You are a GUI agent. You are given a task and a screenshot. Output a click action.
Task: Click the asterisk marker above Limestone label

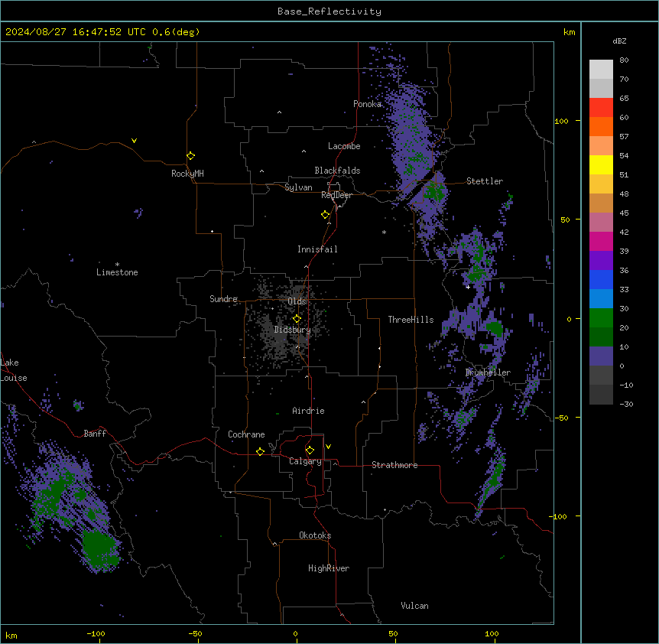[117, 265]
